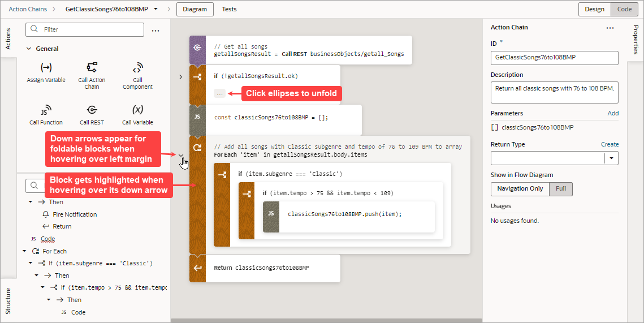The image size is (644, 323).
Task: Collapse the General actions section
Action: pyautogui.click(x=29, y=49)
